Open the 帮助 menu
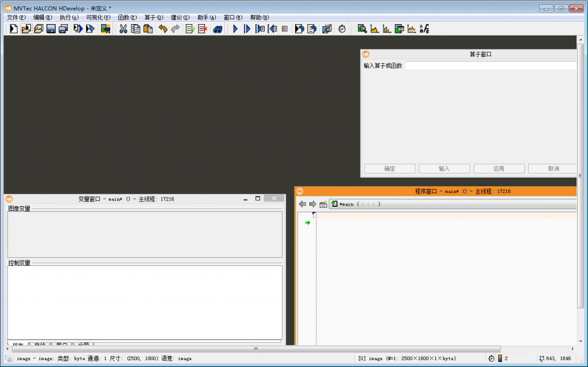 click(x=260, y=17)
